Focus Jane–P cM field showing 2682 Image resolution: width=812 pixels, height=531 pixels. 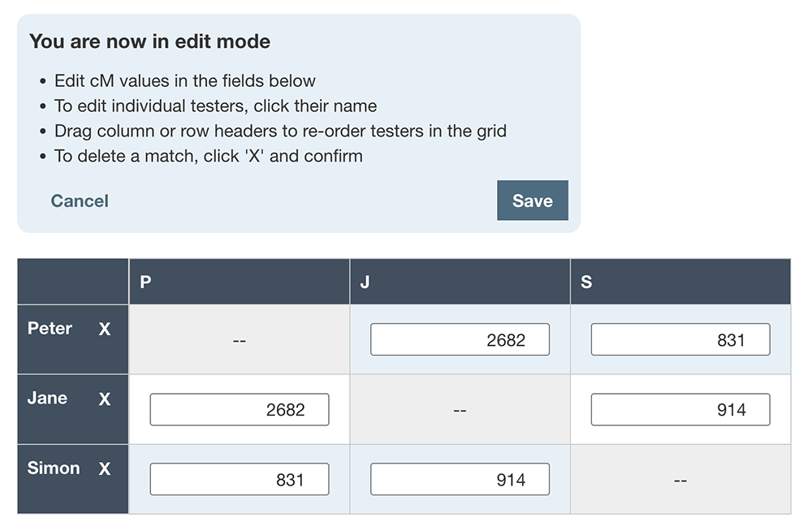pyautogui.click(x=240, y=409)
